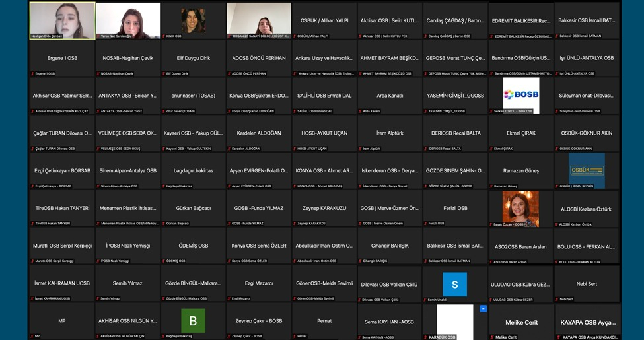The width and height of the screenshot is (644, 340).
Task: Select the ASO2OSB Baran Arslan tile
Action: point(521,246)
